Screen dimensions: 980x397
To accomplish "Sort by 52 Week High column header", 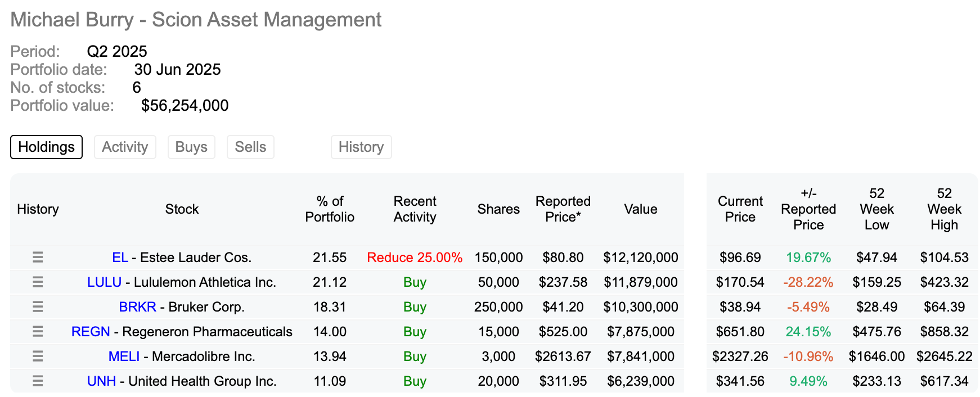I will tap(944, 209).
